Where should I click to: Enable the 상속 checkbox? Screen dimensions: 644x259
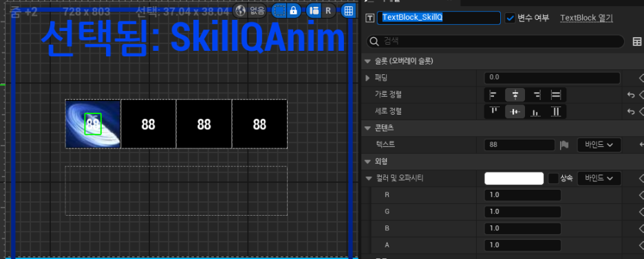point(553,178)
